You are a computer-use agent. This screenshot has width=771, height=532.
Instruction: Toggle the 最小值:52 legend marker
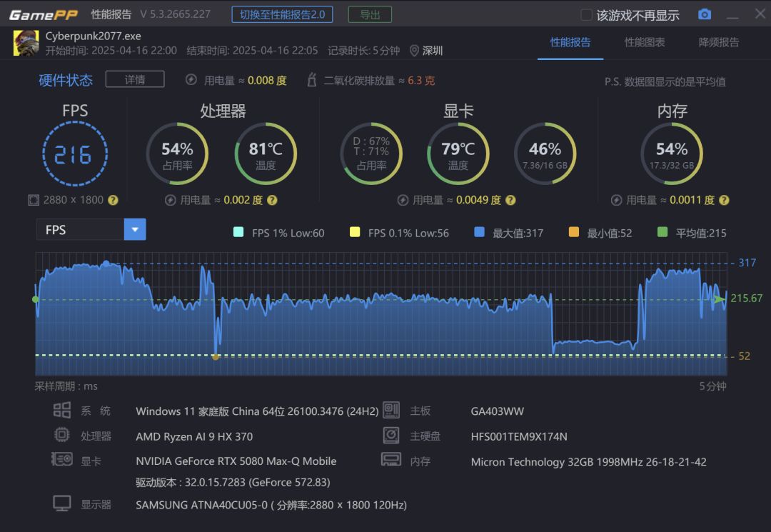click(574, 232)
